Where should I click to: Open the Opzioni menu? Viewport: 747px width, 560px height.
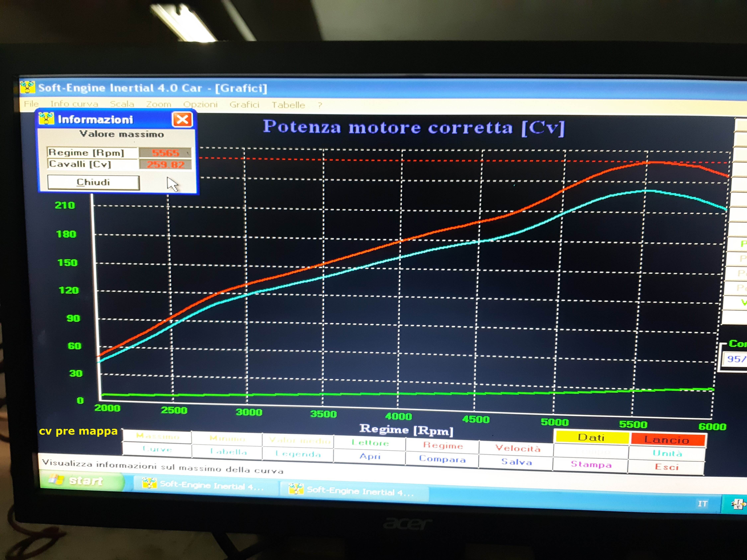[200, 105]
